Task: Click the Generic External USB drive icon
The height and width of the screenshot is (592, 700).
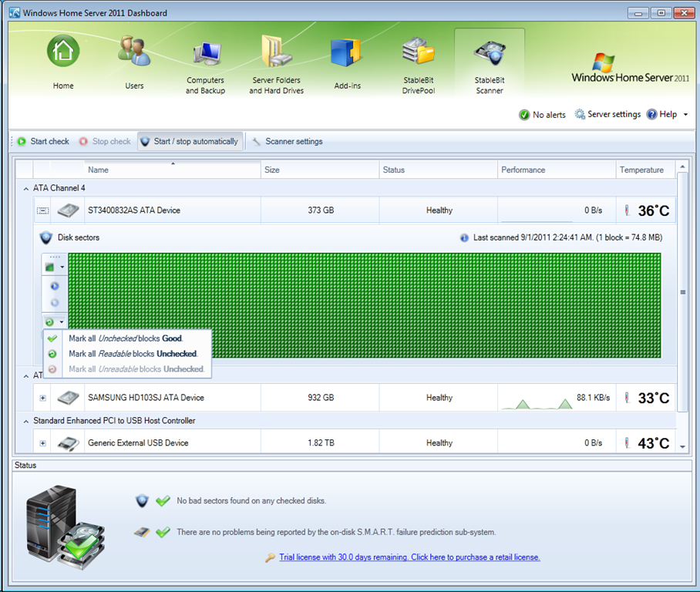Action: pos(68,443)
